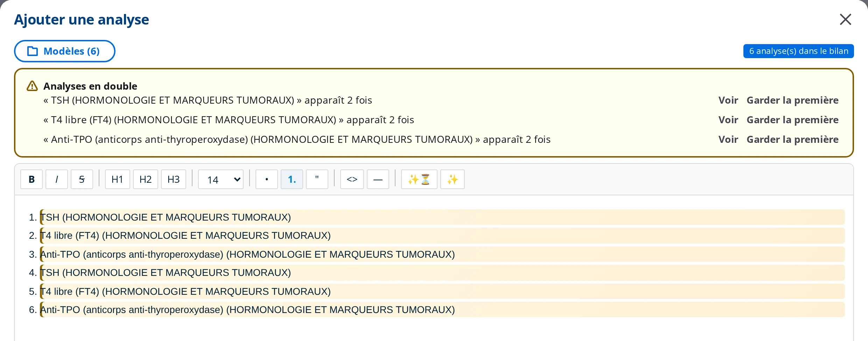Click list item 2 T4 libre line
This screenshot has width=868, height=341.
442,236
